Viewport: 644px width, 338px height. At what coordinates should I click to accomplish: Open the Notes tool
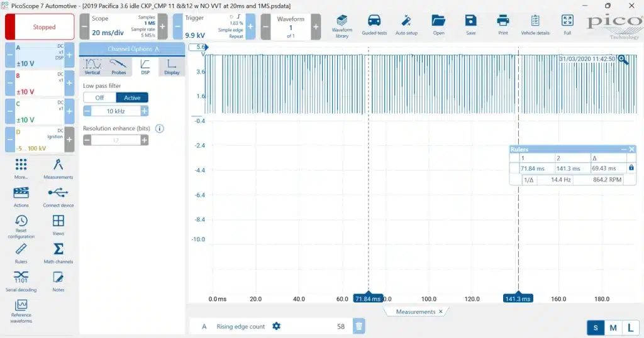(x=58, y=281)
